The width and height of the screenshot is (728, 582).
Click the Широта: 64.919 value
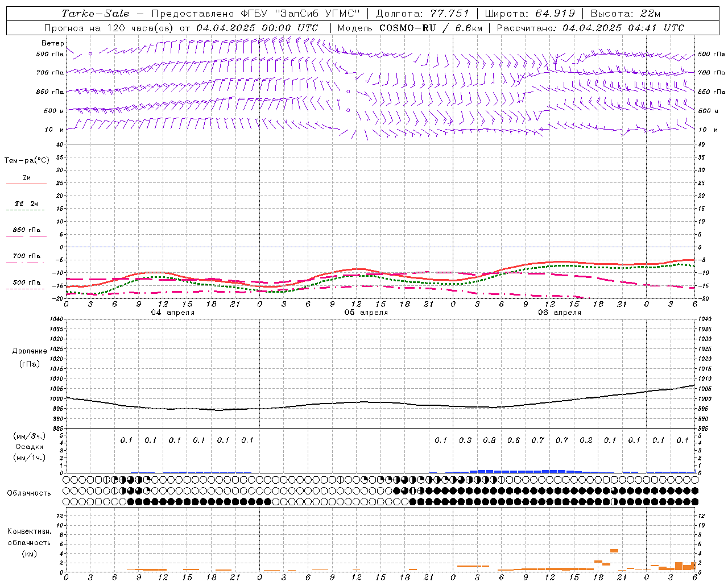point(530,14)
